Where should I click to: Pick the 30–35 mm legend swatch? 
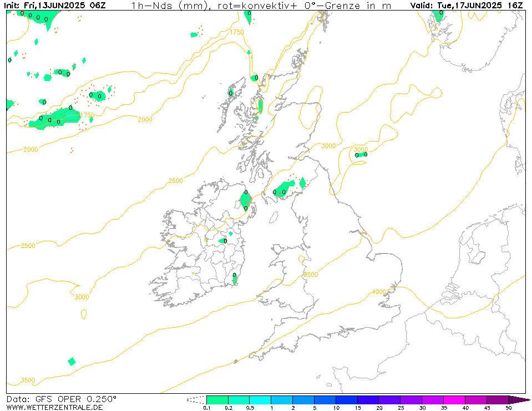point(433,400)
